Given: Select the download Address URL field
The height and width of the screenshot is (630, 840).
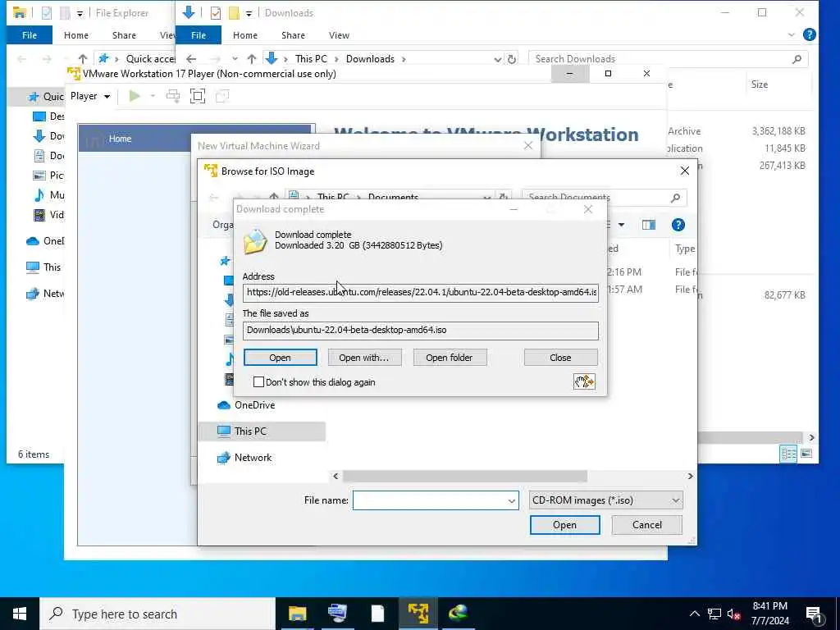Looking at the screenshot, I should (421, 293).
